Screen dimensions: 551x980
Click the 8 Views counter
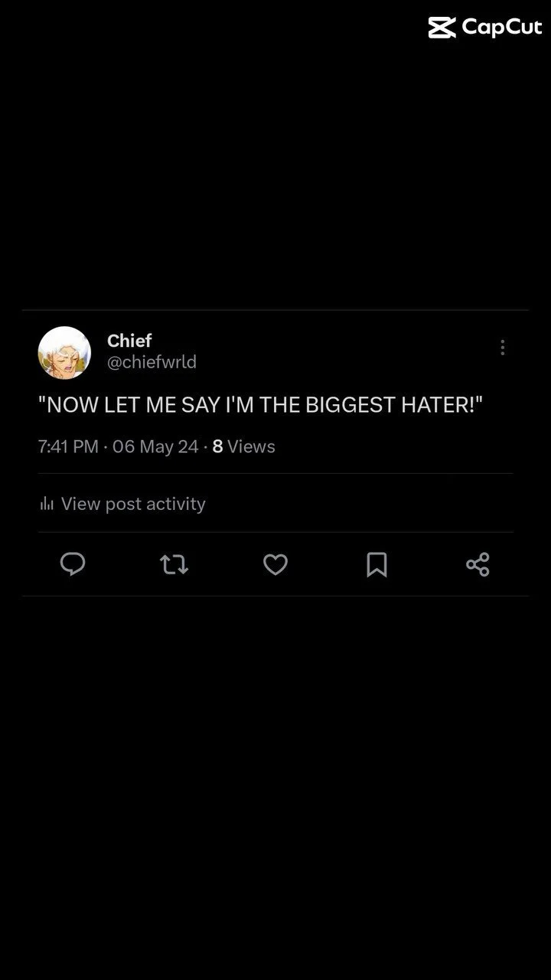243,446
